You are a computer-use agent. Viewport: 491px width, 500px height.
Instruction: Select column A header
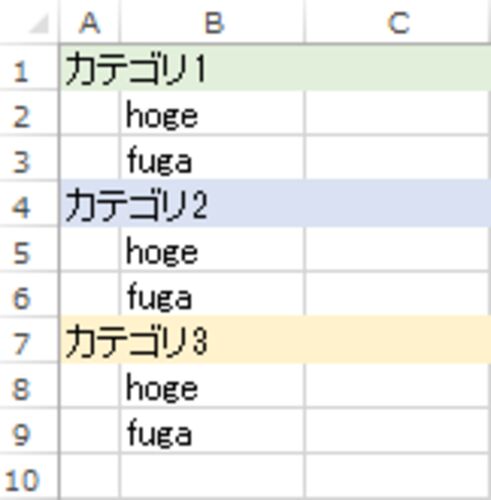point(89,22)
